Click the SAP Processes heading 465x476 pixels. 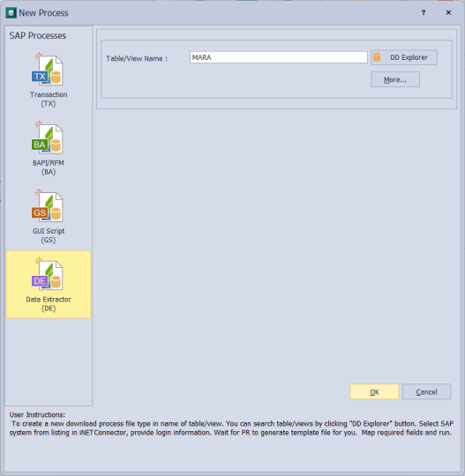point(37,35)
